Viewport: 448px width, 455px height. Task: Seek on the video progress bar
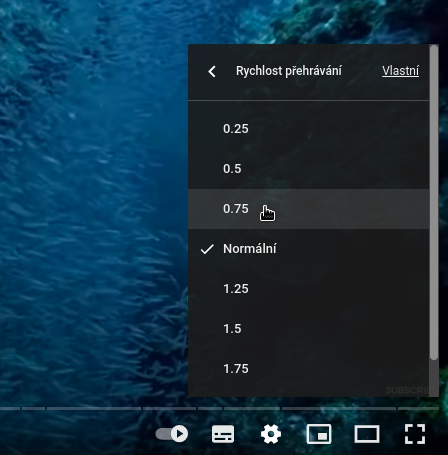tap(219, 408)
